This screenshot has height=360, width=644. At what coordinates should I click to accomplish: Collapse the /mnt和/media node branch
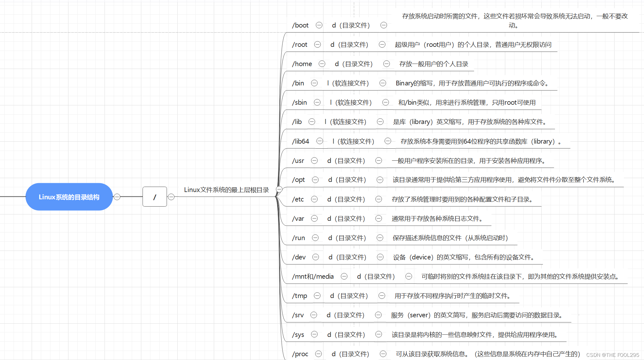(344, 276)
